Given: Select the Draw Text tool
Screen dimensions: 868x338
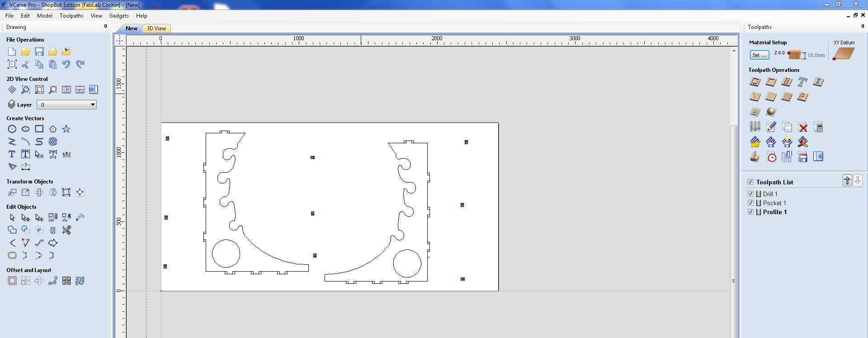Looking at the screenshot, I should pos(12,155).
